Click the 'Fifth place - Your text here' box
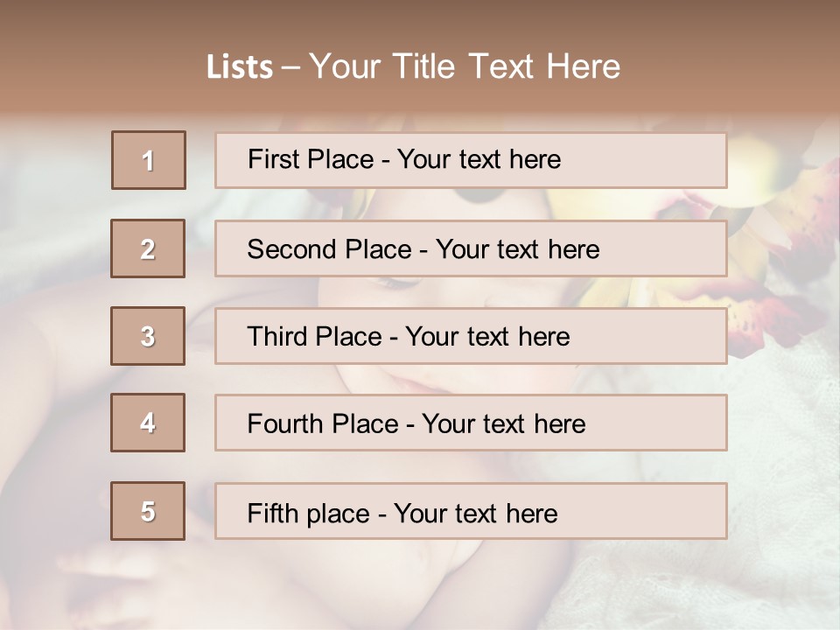This screenshot has height=630, width=840. click(x=471, y=511)
